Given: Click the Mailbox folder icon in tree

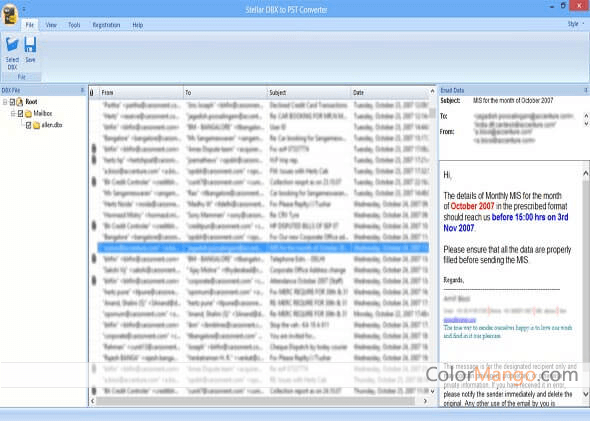Looking at the screenshot, I should 28,114.
